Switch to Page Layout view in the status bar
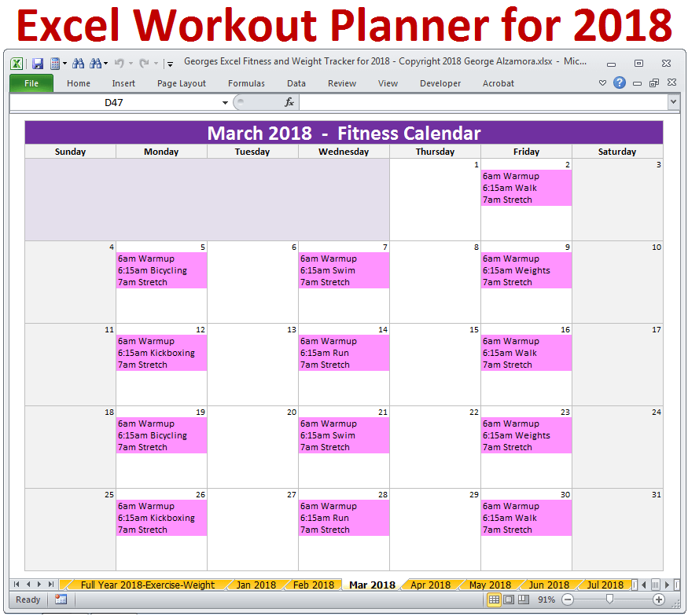The image size is (688, 616). click(x=507, y=599)
